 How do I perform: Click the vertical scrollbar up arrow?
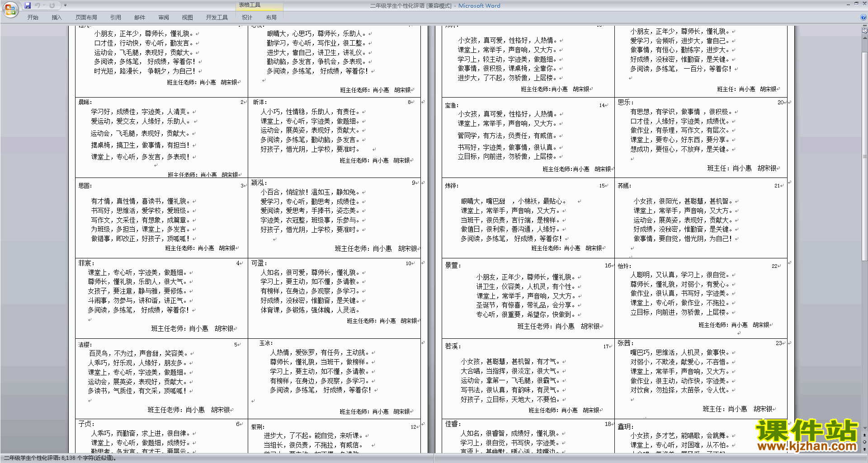(864, 37)
